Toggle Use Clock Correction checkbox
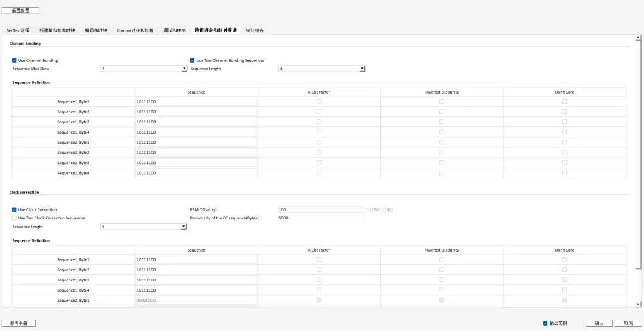Screen dimensions: 644x331 [14, 209]
